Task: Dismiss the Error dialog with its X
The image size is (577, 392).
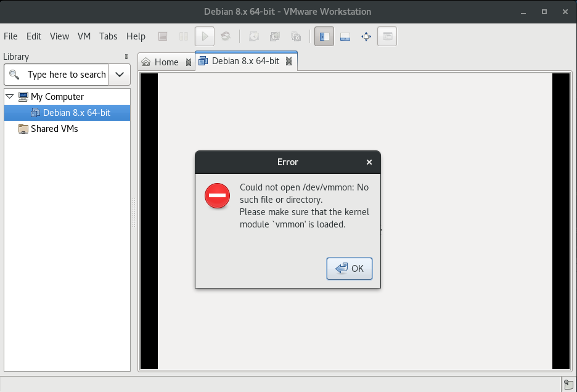Action: click(x=369, y=162)
